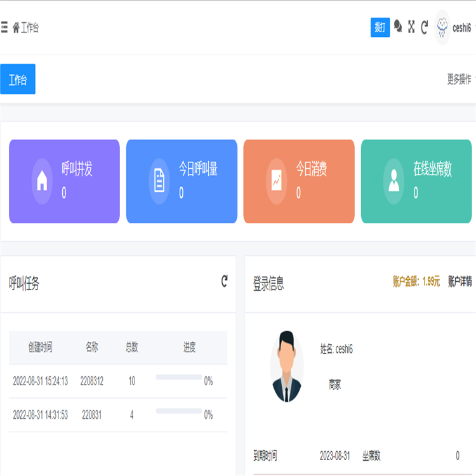Click the 商家 role label
This screenshot has height=476, width=476.
[x=335, y=385]
